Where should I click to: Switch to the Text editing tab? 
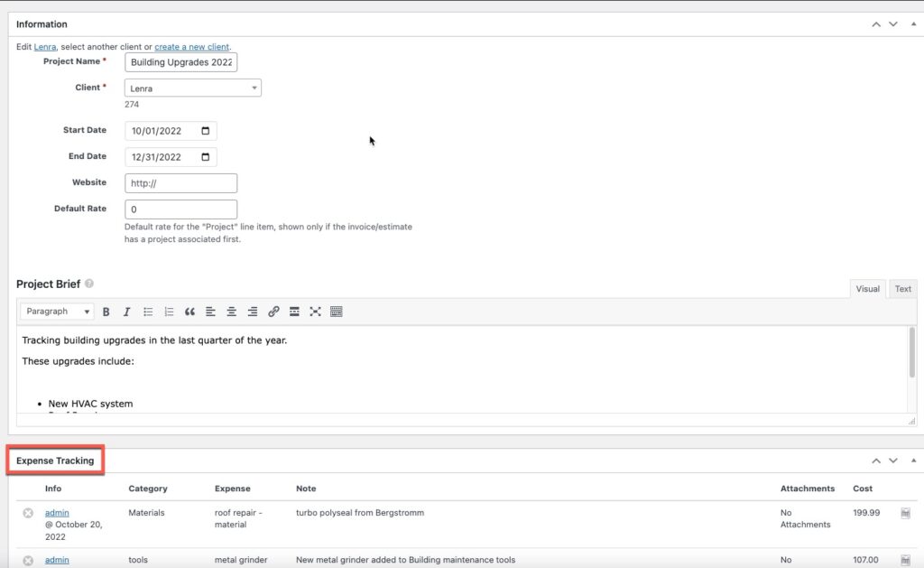(902, 288)
